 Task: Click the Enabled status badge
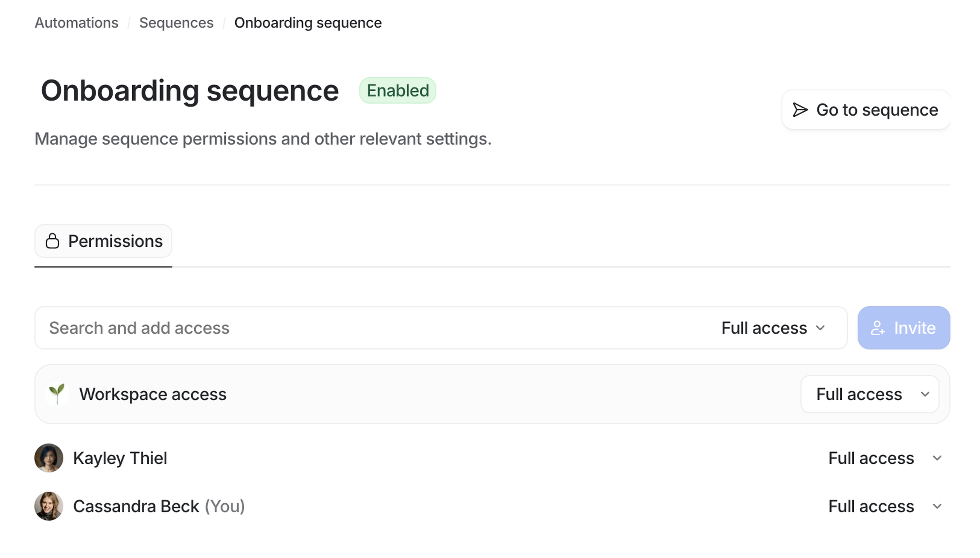point(397,91)
